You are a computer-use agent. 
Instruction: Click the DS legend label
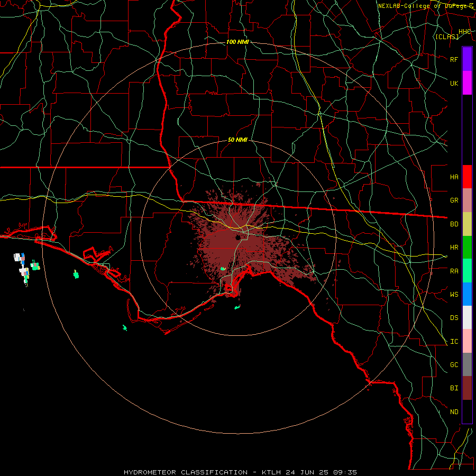point(454,318)
